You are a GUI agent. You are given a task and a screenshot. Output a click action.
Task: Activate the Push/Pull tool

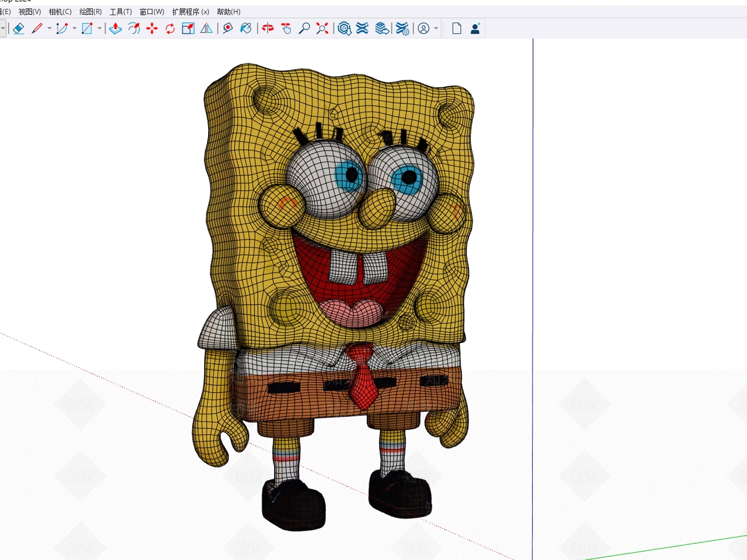point(115,28)
